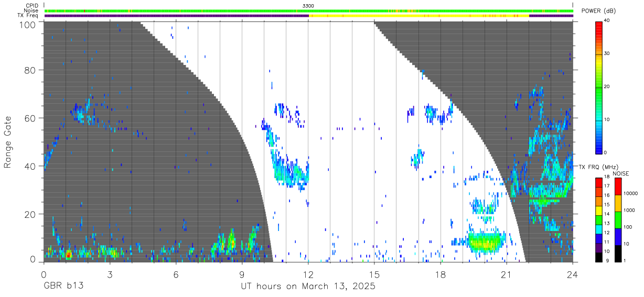Click the UT hours on March 13, 2025 title

pos(308,287)
